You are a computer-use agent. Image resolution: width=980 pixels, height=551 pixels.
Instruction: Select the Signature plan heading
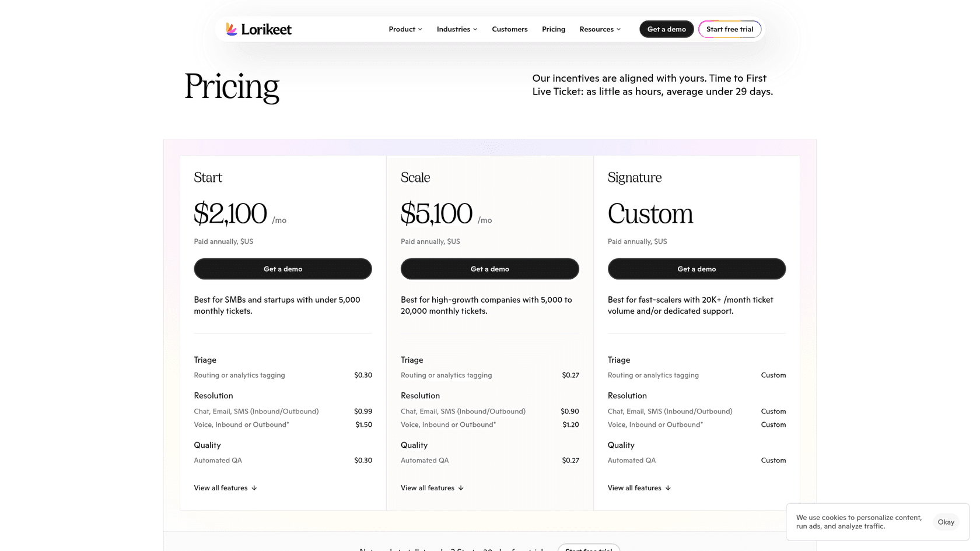coord(635,177)
